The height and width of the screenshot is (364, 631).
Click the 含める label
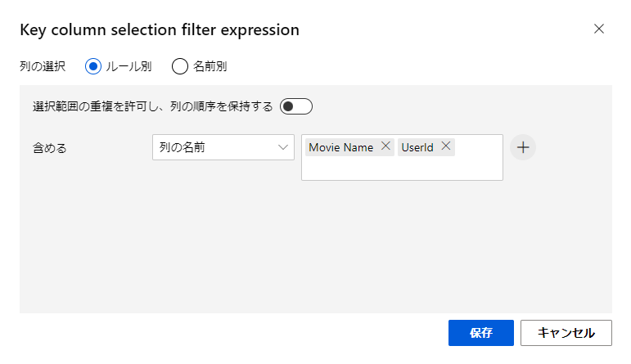click(50, 148)
